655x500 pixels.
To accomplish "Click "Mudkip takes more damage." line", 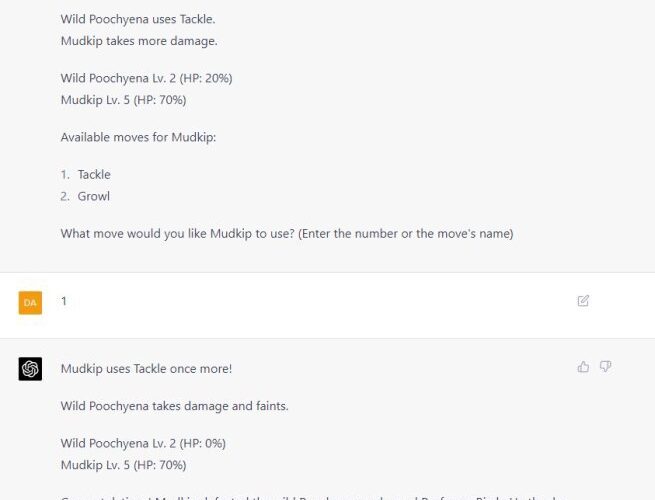I will click(x=138, y=41).
